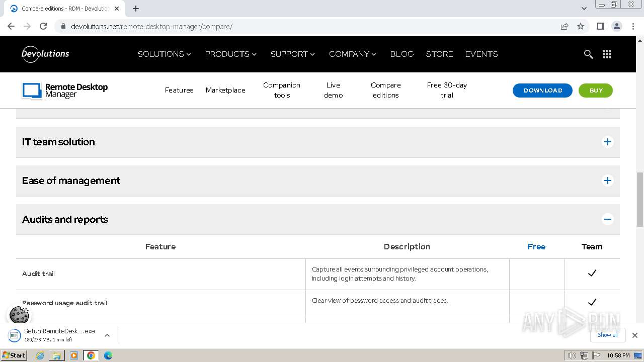Open the STORE page

click(x=439, y=54)
